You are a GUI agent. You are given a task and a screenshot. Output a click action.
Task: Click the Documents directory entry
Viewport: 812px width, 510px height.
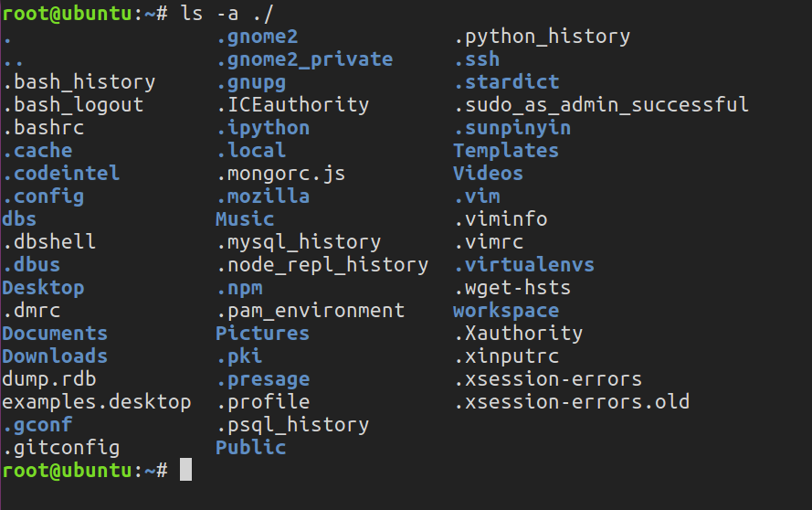(55, 334)
